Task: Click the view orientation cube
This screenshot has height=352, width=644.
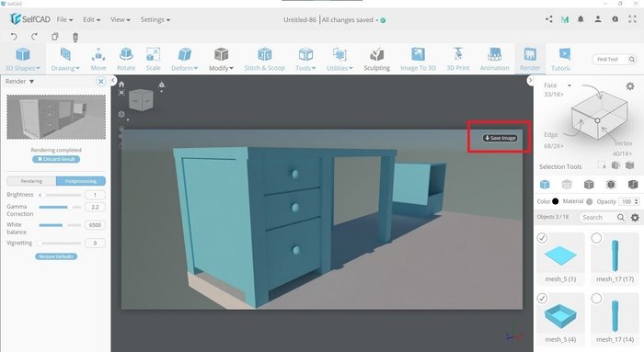Action: point(141,99)
